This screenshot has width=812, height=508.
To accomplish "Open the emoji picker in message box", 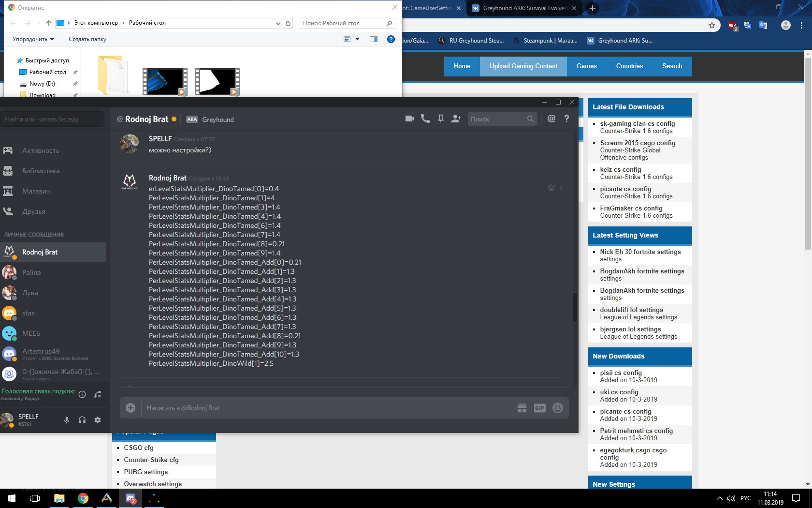I will [557, 408].
